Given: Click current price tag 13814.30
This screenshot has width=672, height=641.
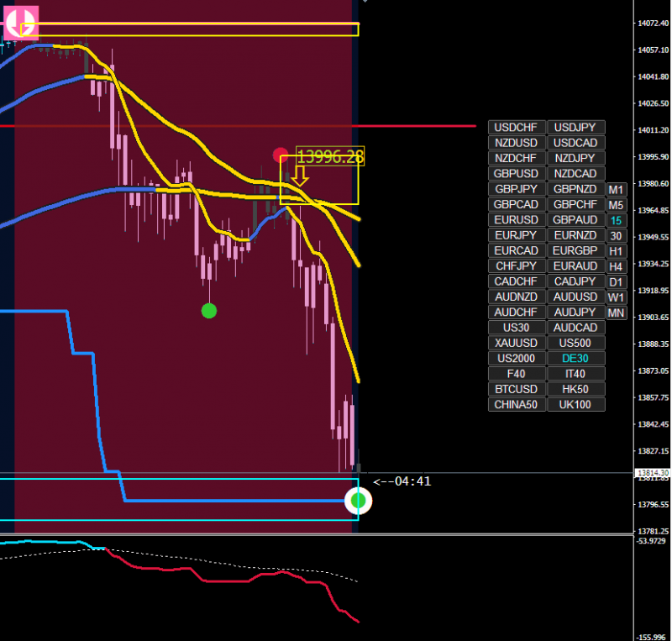Looking at the screenshot, I should [653, 473].
